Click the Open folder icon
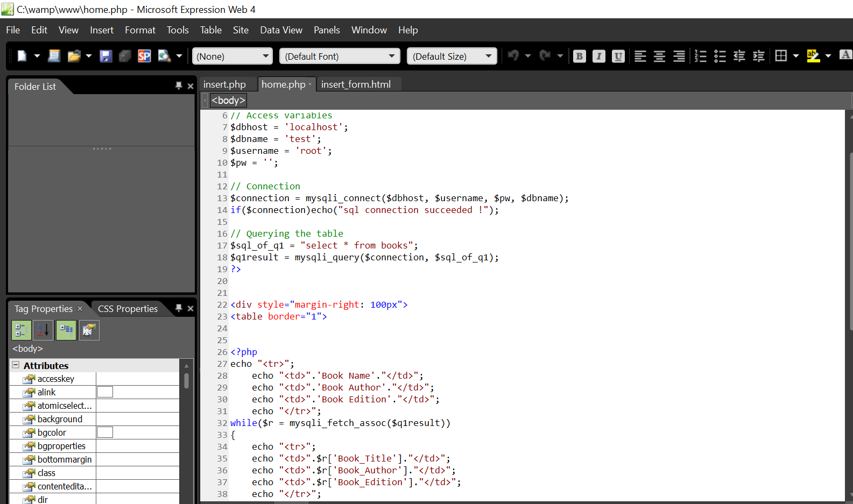Viewport: 853px width, 504px height. [74, 56]
